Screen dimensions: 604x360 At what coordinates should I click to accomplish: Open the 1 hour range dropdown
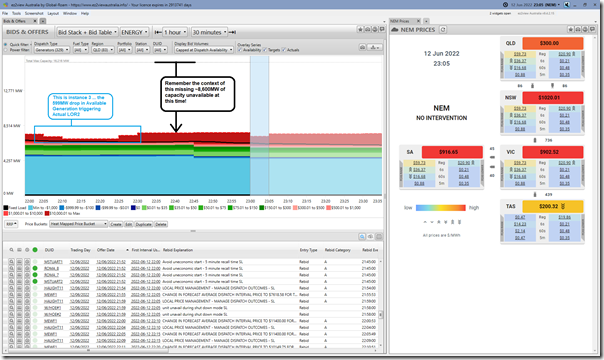click(175, 32)
